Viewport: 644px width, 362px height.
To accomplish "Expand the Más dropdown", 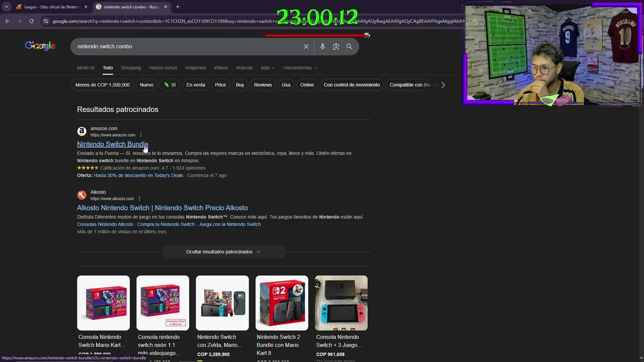I will coord(268,68).
